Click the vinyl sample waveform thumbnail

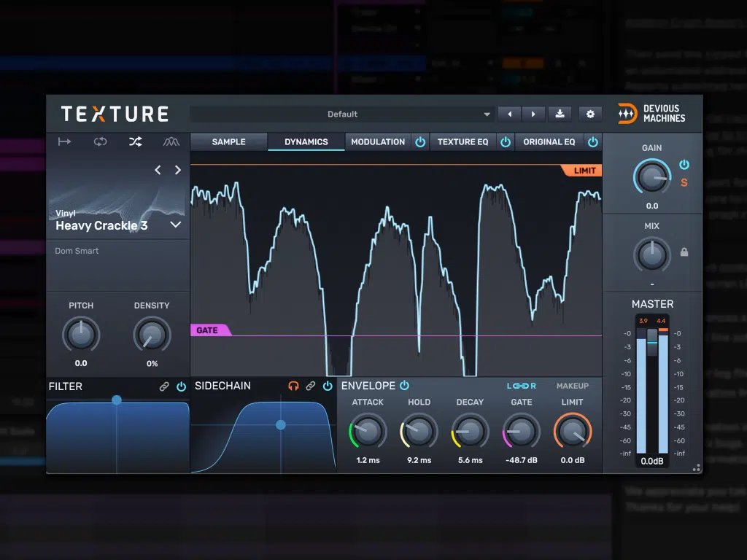coord(117,198)
